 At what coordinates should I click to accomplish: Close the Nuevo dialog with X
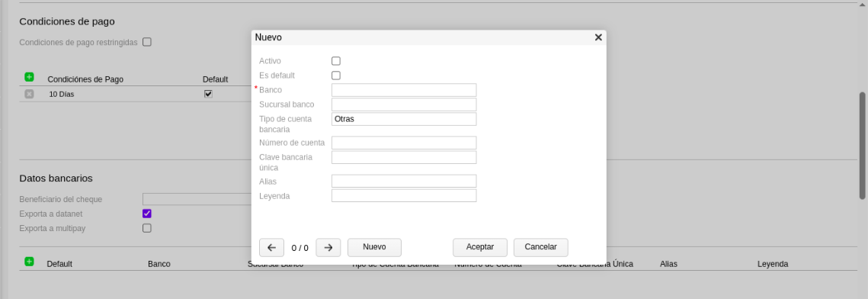click(x=598, y=37)
